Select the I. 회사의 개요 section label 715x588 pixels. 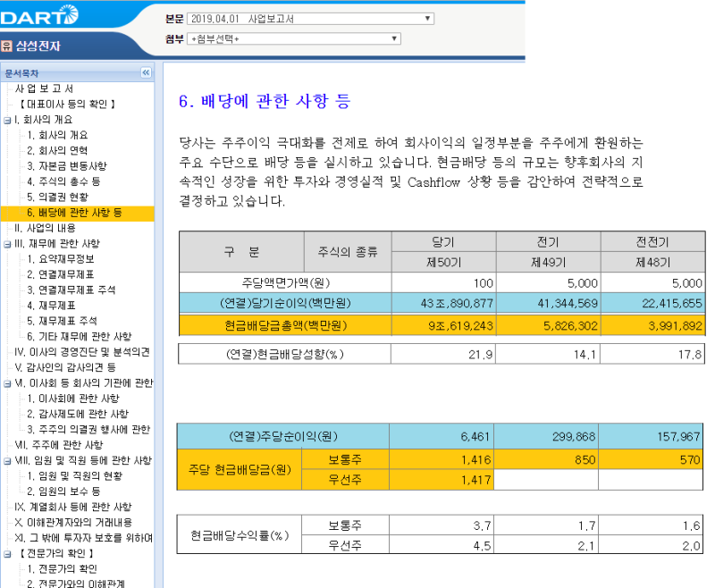point(43,120)
